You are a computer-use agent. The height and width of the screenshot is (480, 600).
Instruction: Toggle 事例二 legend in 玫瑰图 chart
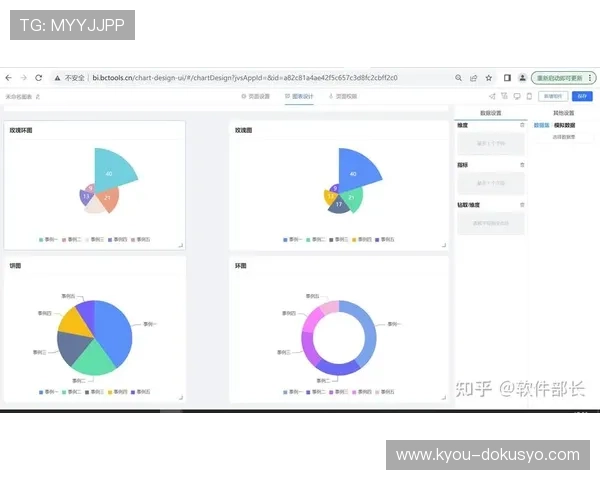[316, 239]
